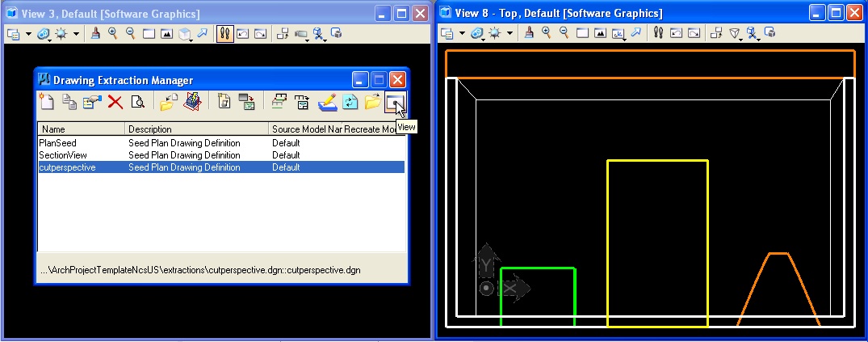This screenshot has height=342, width=868.
Task: Click Fit View icon in View 8
Action: 600,33
